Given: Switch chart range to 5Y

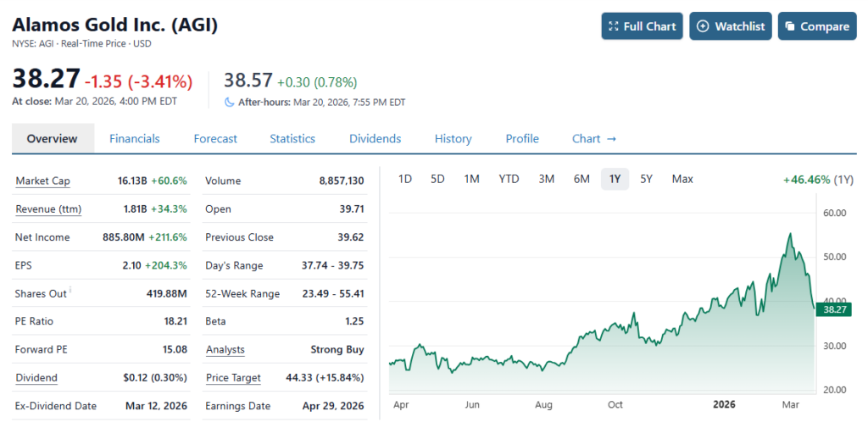Looking at the screenshot, I should (646, 179).
